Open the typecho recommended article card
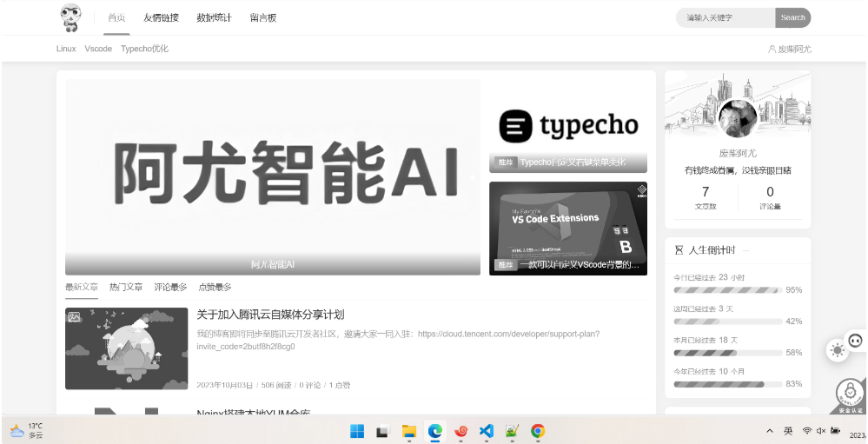Image resolution: width=868 pixels, height=444 pixels. [568, 126]
